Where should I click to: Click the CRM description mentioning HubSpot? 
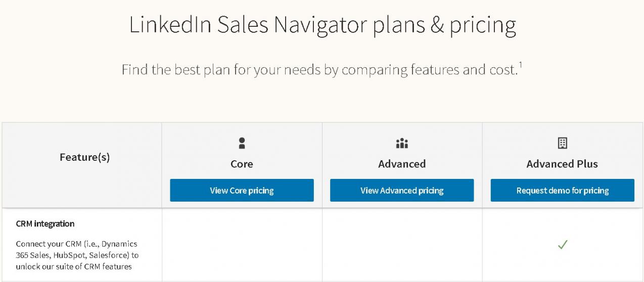click(77, 255)
